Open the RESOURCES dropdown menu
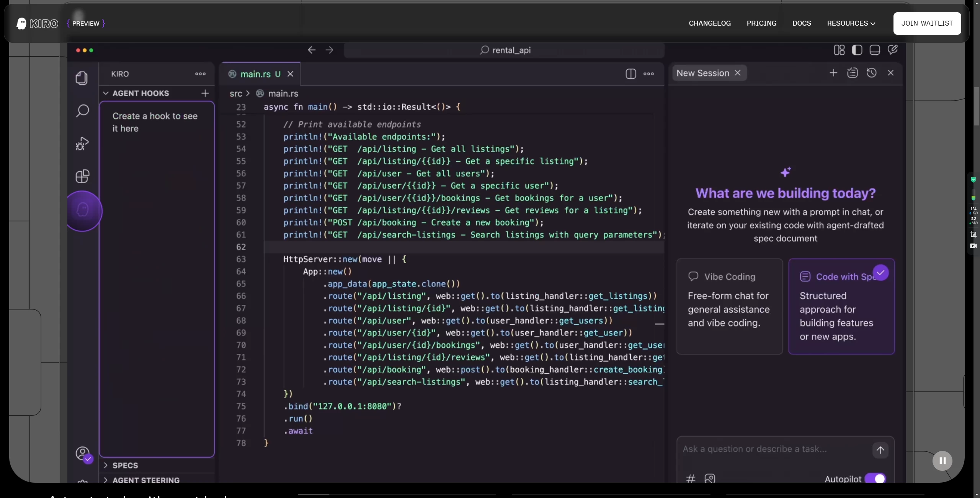980x498 pixels. pyautogui.click(x=851, y=23)
